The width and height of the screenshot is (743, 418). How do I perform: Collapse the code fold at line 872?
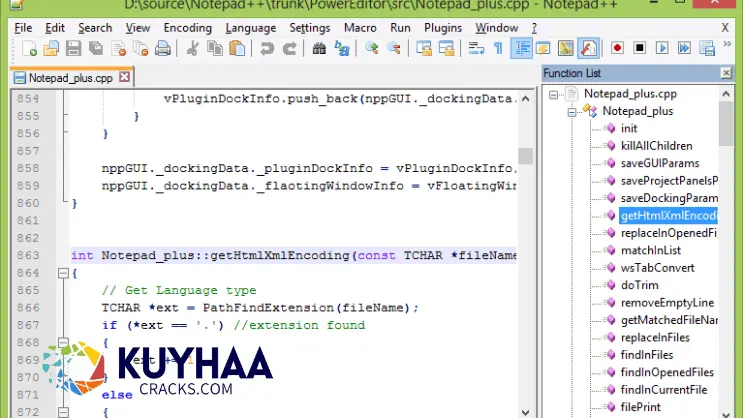coord(63,412)
